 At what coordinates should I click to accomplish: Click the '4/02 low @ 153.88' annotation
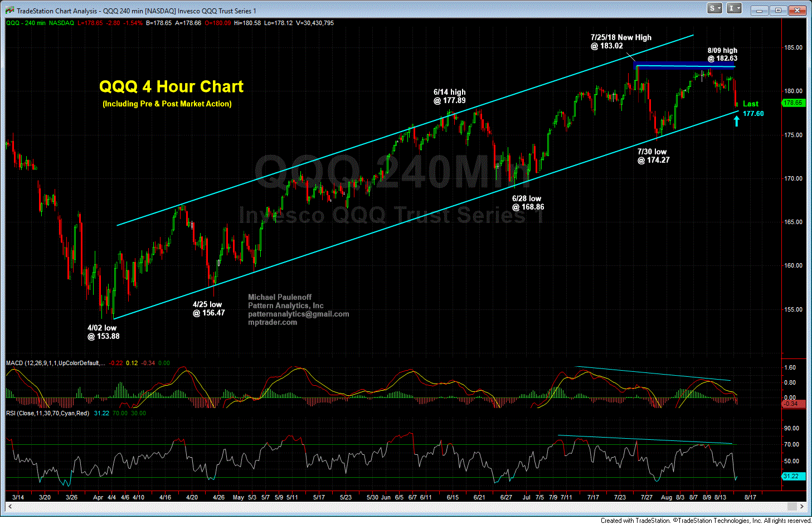click(x=103, y=332)
